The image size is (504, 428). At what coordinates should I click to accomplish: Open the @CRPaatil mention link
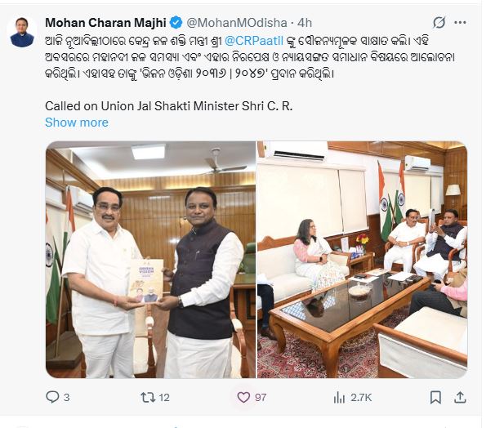coord(254,41)
